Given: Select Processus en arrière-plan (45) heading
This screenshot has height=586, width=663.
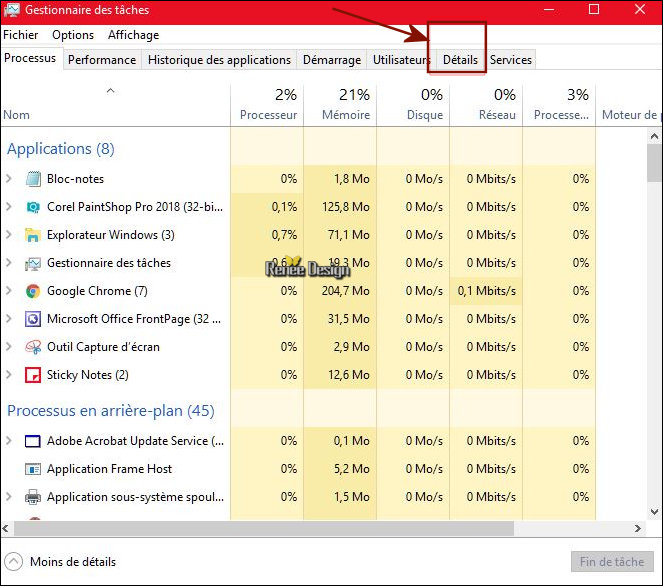Looking at the screenshot, I should [111, 411].
